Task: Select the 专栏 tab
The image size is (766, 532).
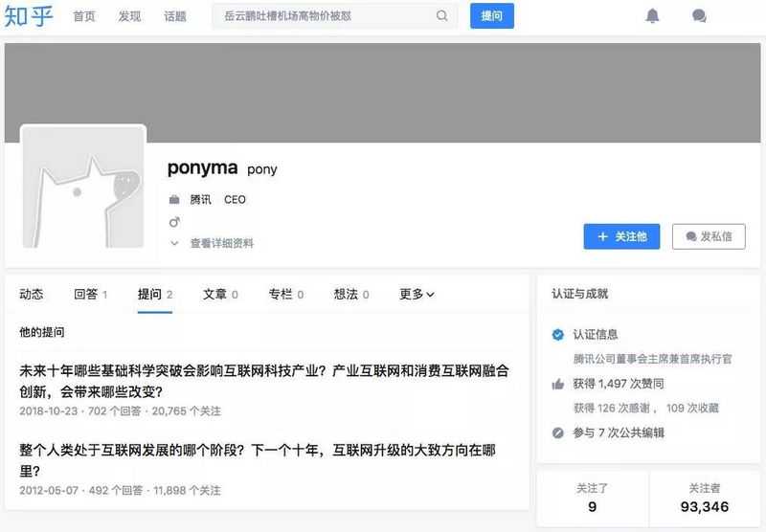Action: (285, 295)
